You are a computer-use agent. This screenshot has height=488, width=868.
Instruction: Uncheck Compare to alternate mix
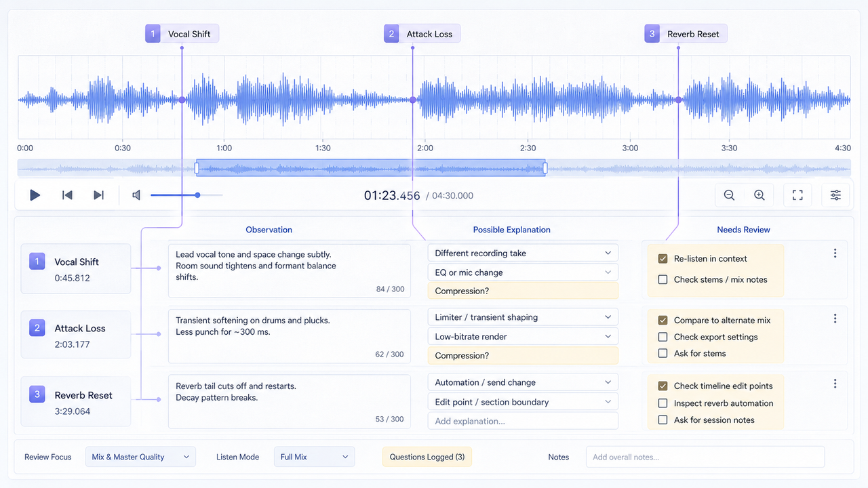click(663, 320)
